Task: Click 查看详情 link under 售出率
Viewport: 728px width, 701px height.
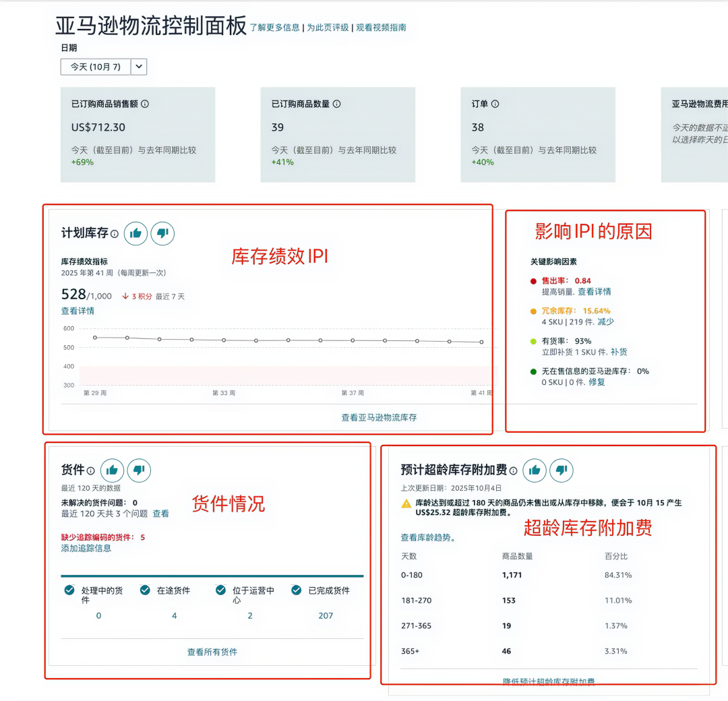Action: coord(595,292)
